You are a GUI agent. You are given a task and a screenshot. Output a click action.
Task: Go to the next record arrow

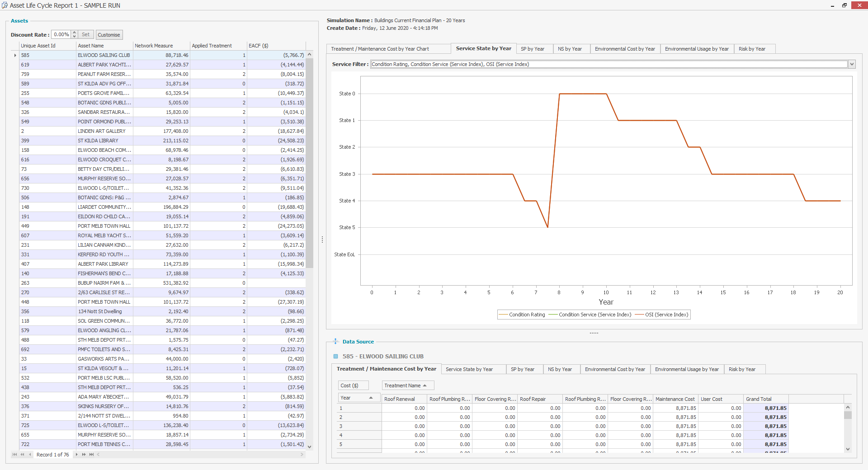[x=76, y=455]
